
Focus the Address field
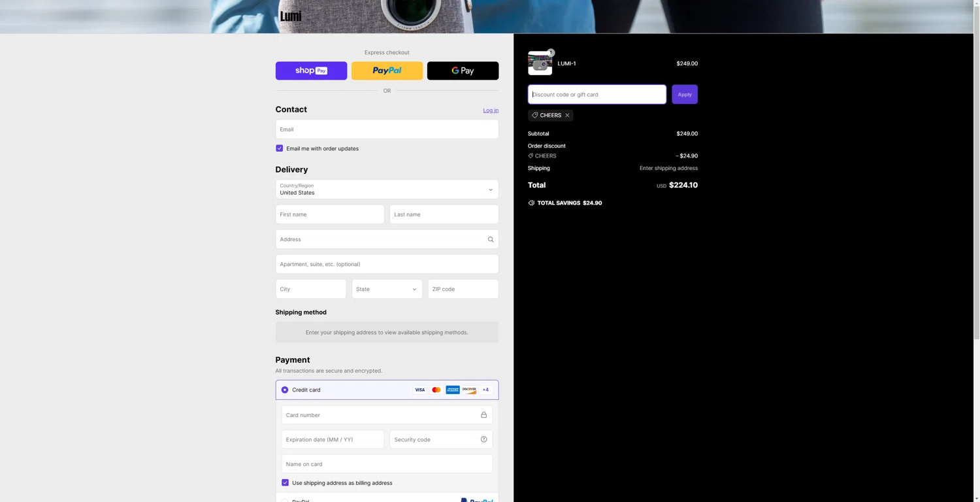[387, 239]
